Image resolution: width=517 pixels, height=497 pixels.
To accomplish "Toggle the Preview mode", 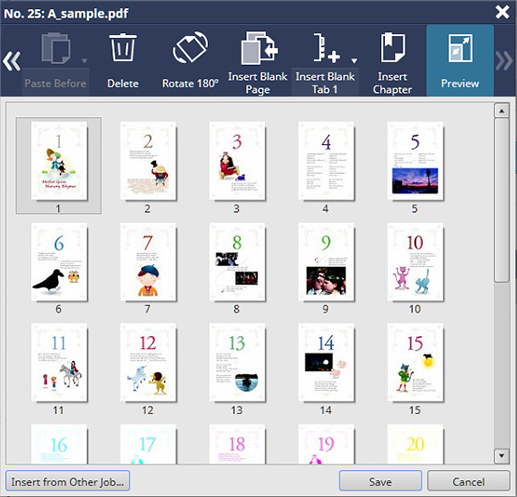I will pyautogui.click(x=460, y=61).
